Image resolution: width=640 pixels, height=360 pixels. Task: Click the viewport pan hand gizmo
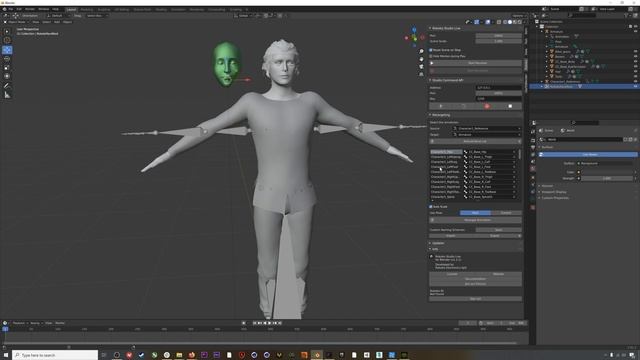(421, 59)
